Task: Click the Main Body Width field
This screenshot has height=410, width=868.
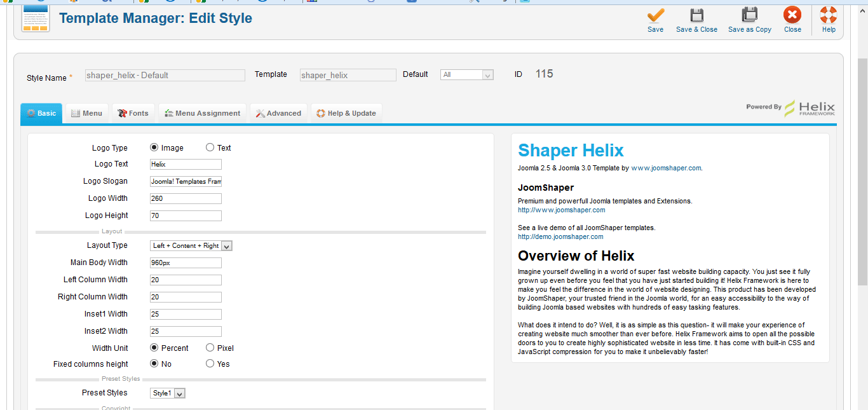Action: click(x=186, y=263)
